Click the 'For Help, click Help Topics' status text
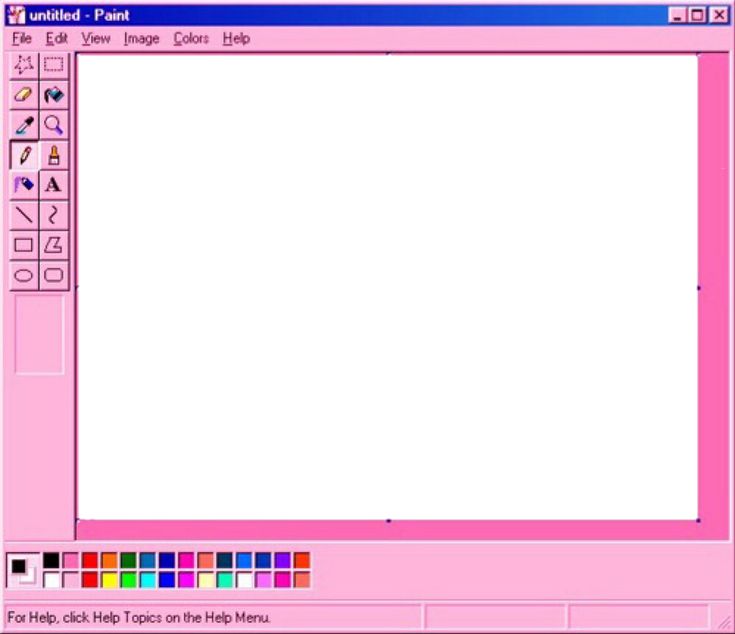The height and width of the screenshot is (634, 735). tap(138, 618)
